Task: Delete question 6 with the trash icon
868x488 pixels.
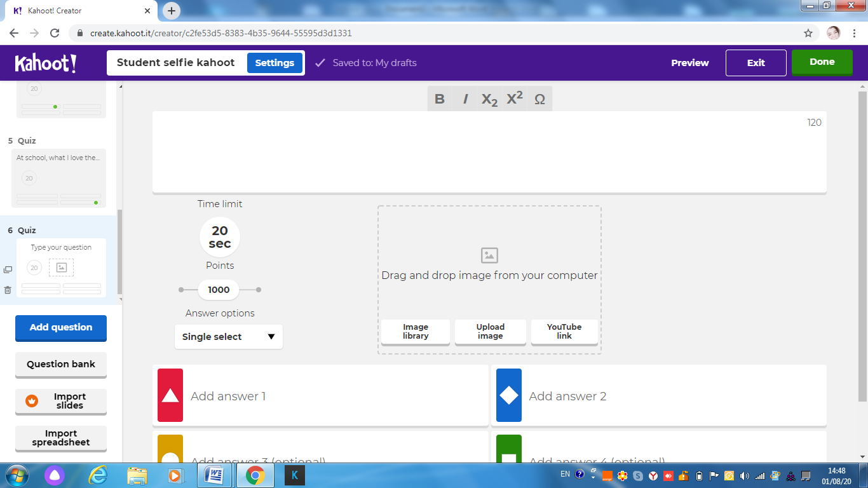Action: click(x=8, y=290)
